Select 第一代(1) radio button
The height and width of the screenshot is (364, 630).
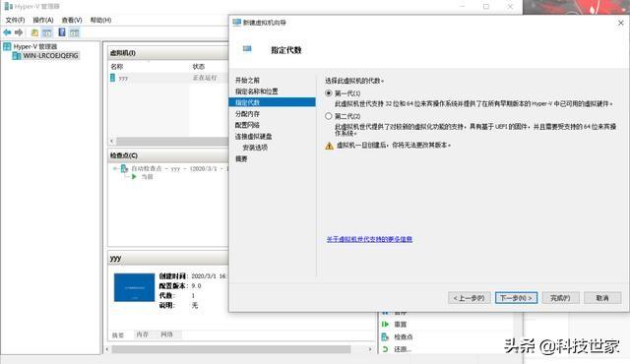coord(329,93)
